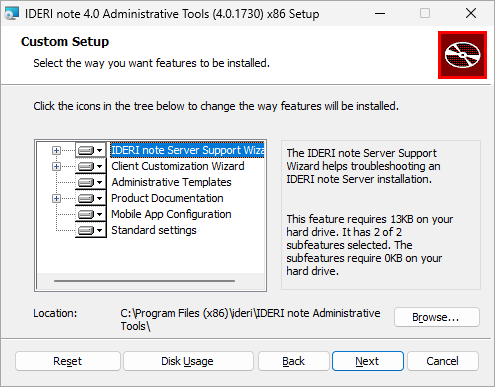Select the IDERI note Server Support Wizard item
The width and height of the screenshot is (495, 387).
[x=187, y=150]
